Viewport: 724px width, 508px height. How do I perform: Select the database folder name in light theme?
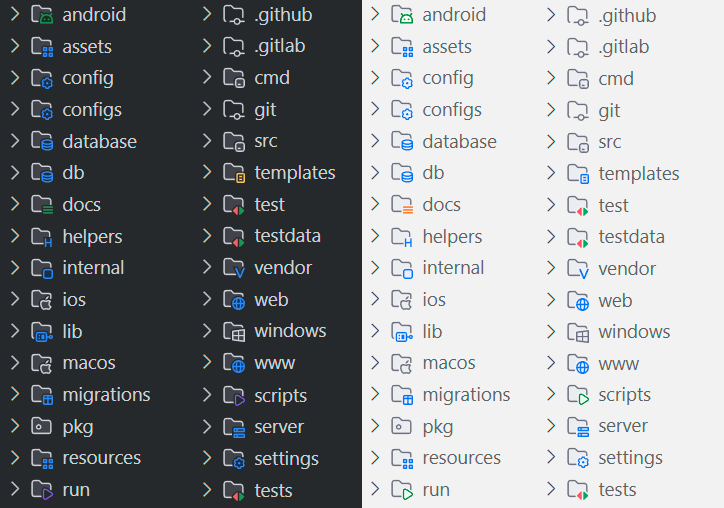click(x=459, y=142)
